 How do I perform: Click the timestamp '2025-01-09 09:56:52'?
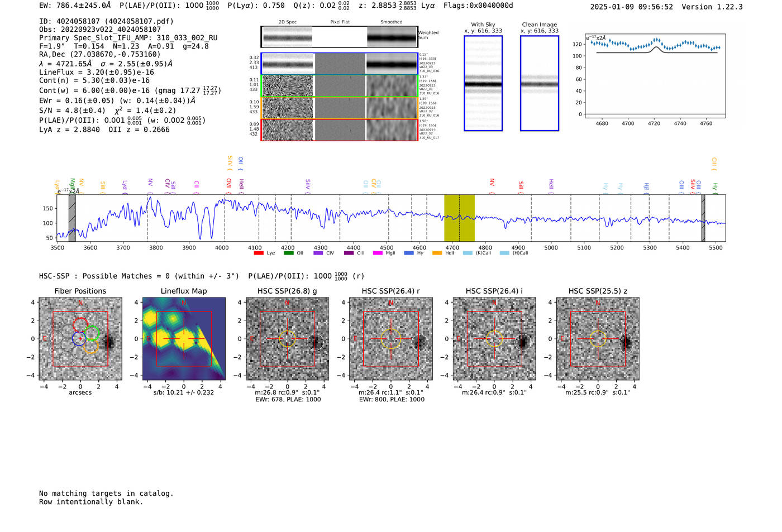coord(632,7)
